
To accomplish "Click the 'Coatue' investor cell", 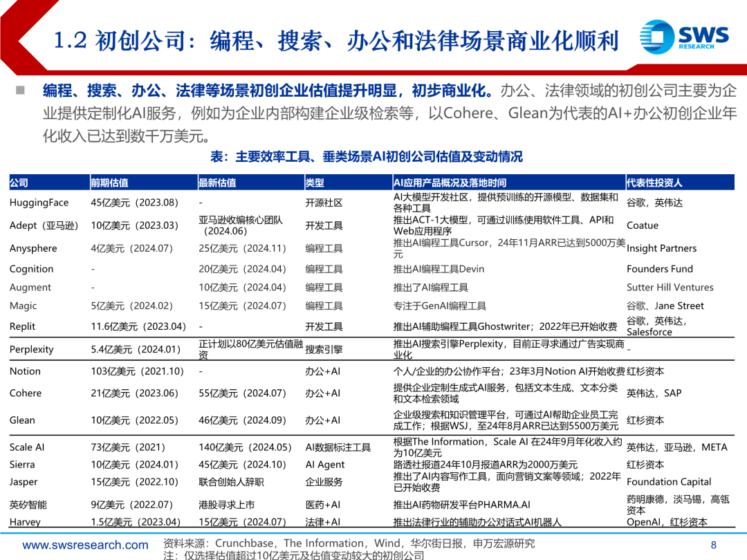I will [642, 225].
